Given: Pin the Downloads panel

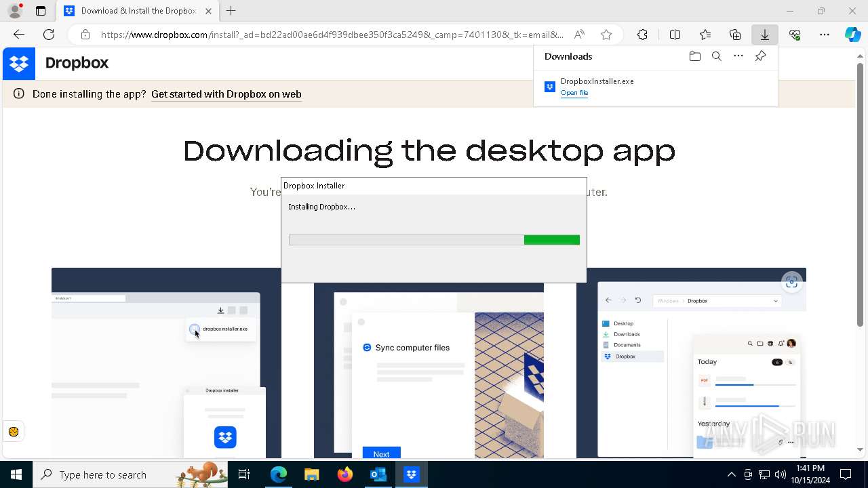Looking at the screenshot, I should [x=760, y=56].
